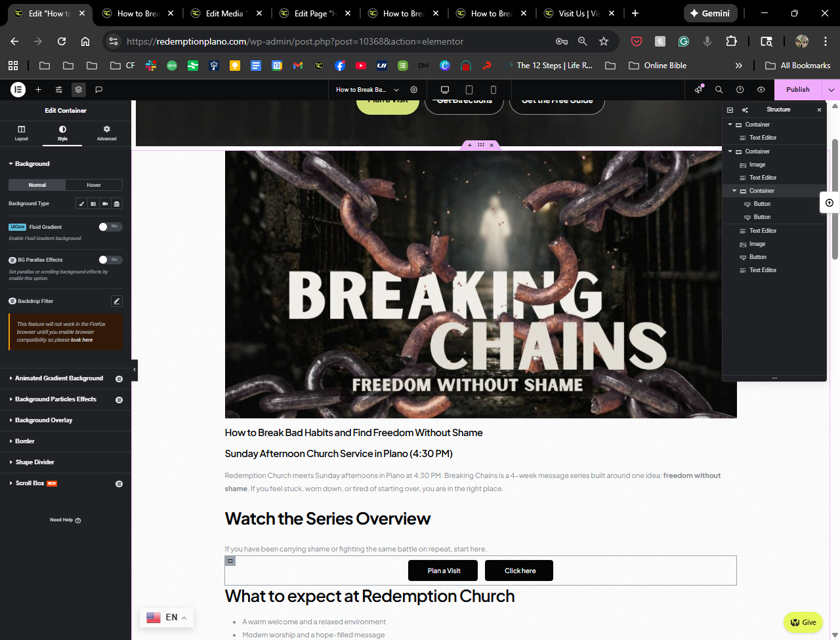Preview changes with the eye icon
Viewport: 840px width, 640px height.
761,90
